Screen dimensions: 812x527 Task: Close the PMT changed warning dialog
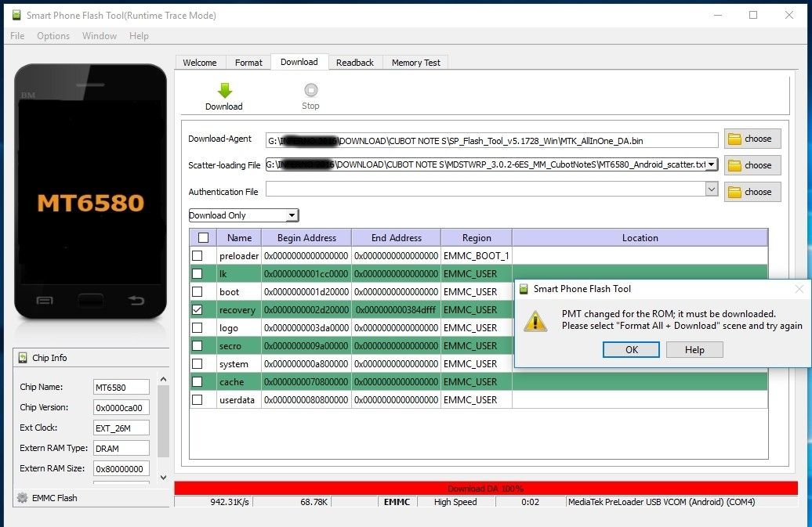click(x=799, y=289)
